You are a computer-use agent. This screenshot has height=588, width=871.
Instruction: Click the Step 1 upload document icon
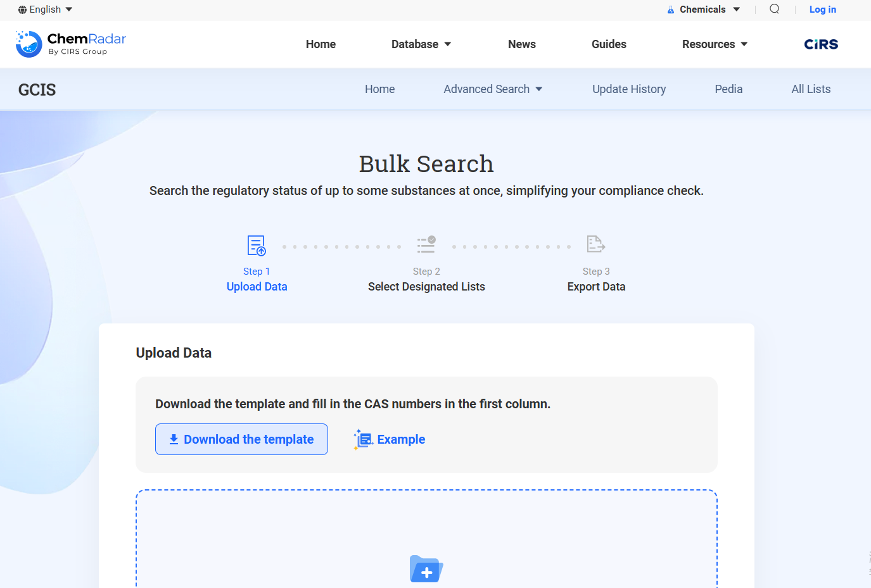pyautogui.click(x=257, y=245)
